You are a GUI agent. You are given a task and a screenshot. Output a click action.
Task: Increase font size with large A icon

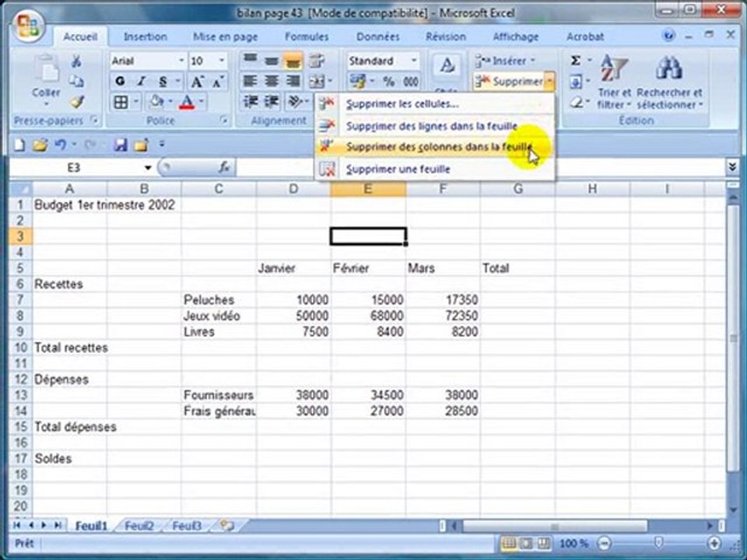point(197,82)
